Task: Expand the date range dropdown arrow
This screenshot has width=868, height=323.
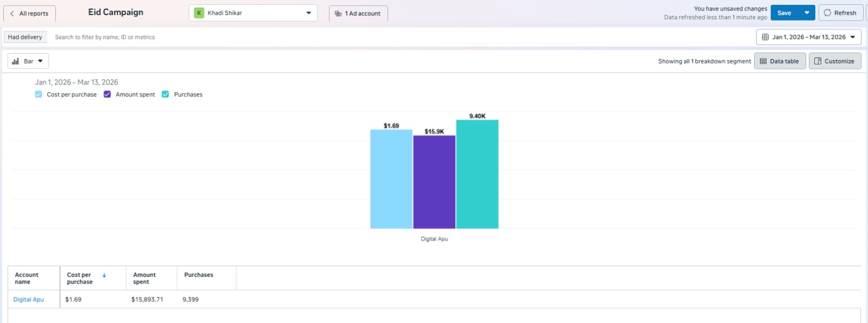Action: tap(853, 37)
